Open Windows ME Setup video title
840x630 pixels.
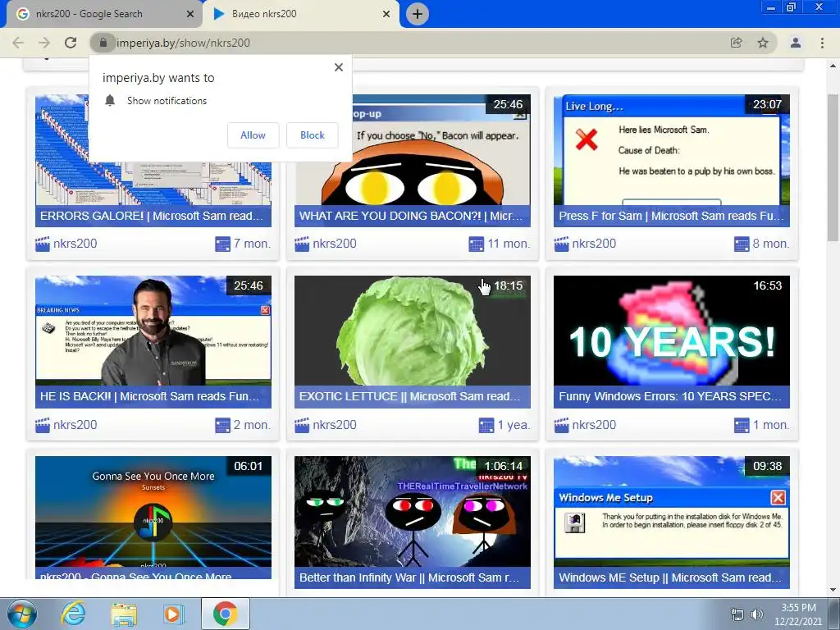tap(670, 577)
